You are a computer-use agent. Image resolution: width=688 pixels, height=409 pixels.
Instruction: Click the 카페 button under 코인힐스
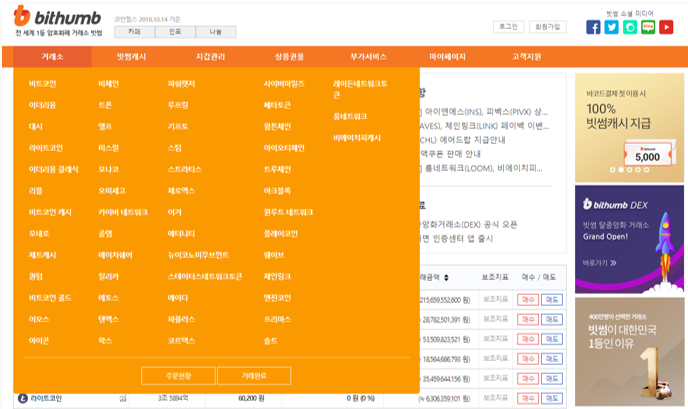pos(134,32)
